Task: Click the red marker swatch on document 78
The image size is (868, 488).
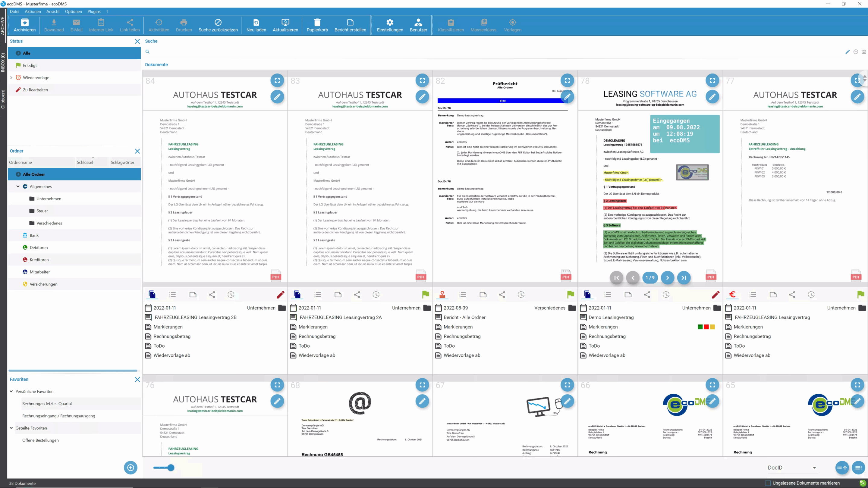Action: pos(706,327)
